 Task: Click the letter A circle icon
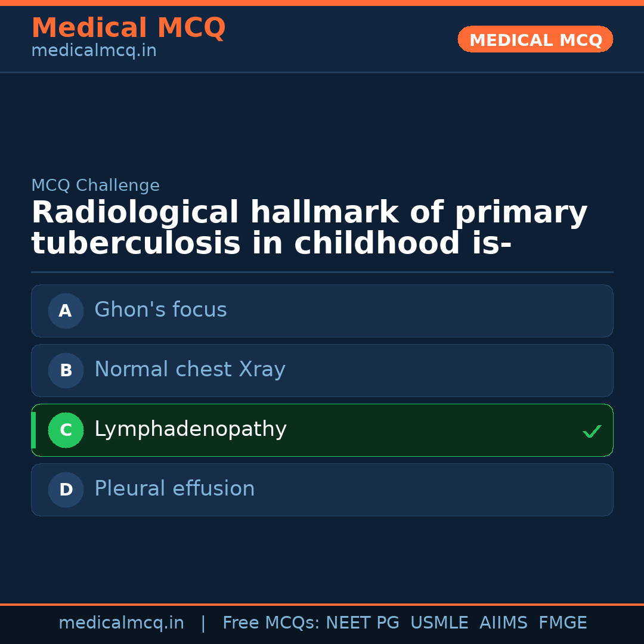[66, 311]
